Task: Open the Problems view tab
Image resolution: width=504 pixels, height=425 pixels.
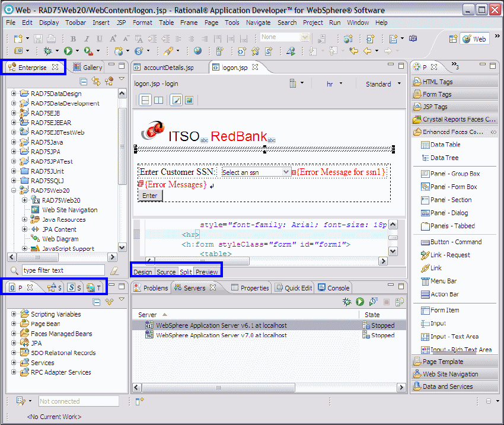Action: tap(151, 288)
